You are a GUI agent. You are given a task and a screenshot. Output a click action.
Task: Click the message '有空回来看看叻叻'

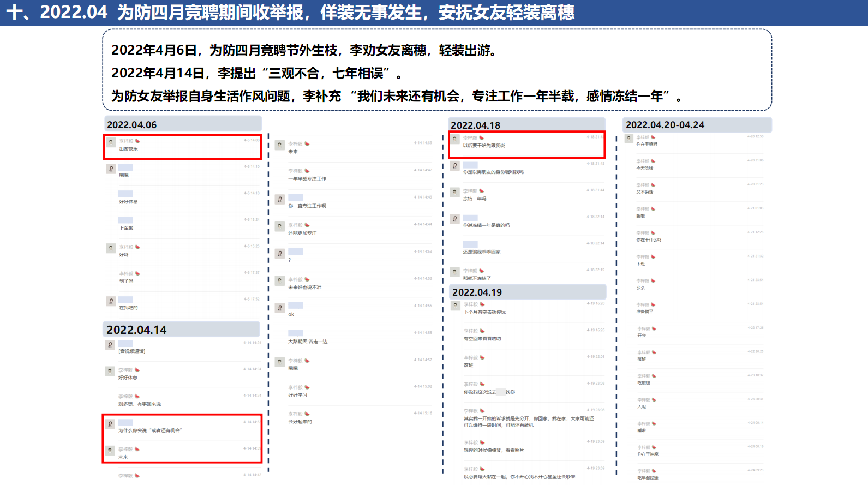(482, 339)
